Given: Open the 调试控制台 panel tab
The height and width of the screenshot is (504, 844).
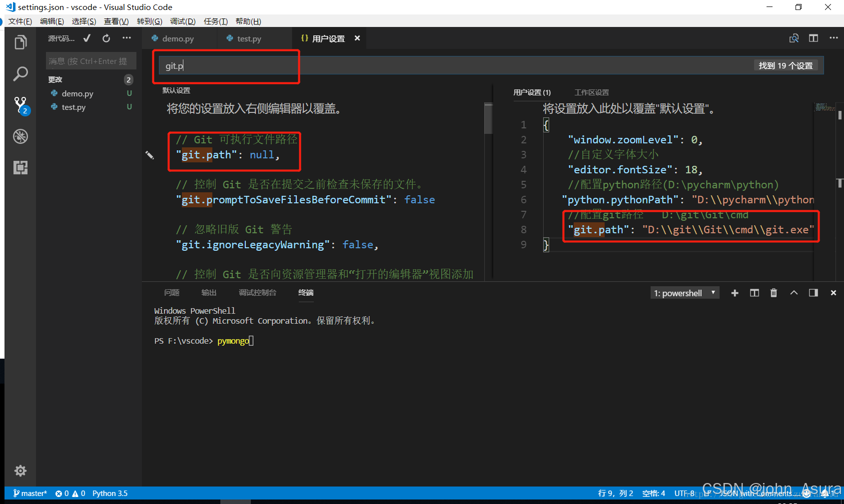Looking at the screenshot, I should coord(257,293).
